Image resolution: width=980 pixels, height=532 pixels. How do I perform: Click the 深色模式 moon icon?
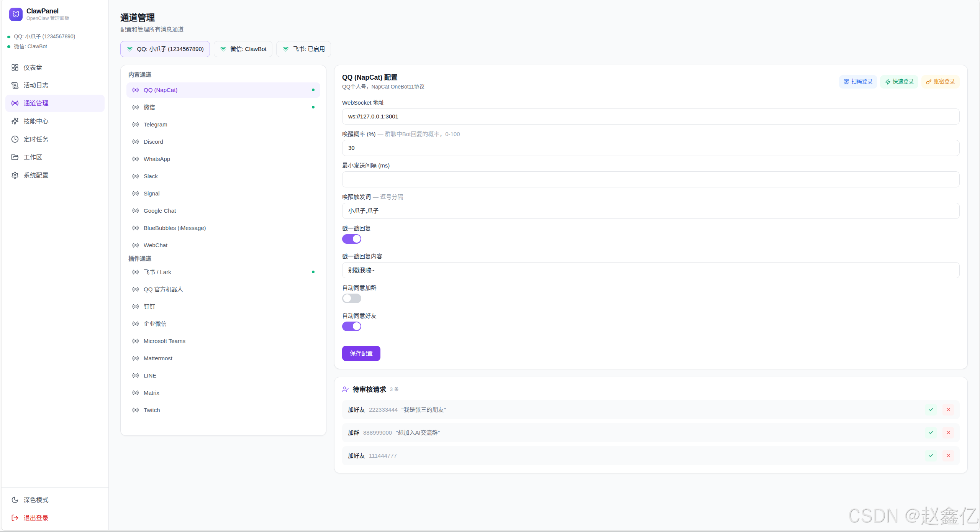coord(15,500)
